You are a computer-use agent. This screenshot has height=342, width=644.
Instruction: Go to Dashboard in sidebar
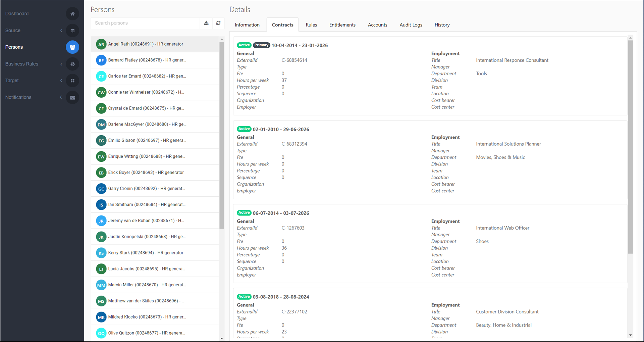(x=17, y=14)
